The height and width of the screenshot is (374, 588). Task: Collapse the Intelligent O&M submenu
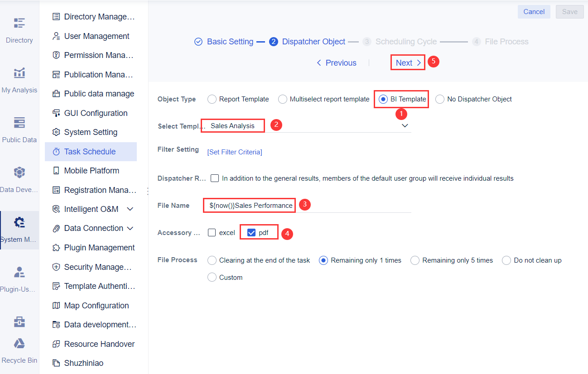point(130,209)
